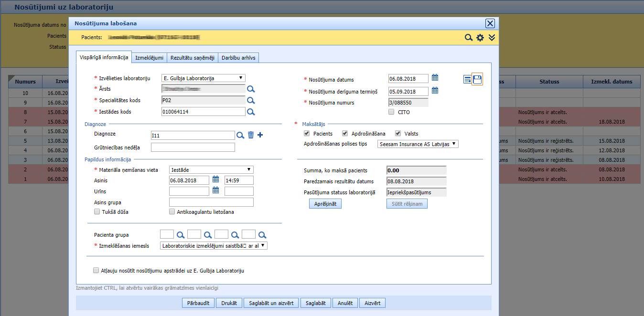
Task: Open calendar for Asinis date
Action: pos(215,179)
